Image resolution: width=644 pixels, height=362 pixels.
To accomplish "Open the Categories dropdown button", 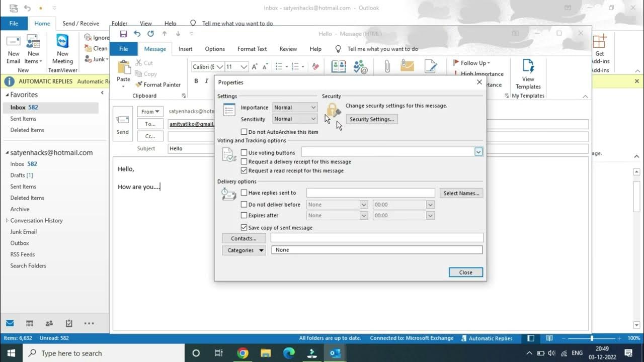I will pos(244,250).
